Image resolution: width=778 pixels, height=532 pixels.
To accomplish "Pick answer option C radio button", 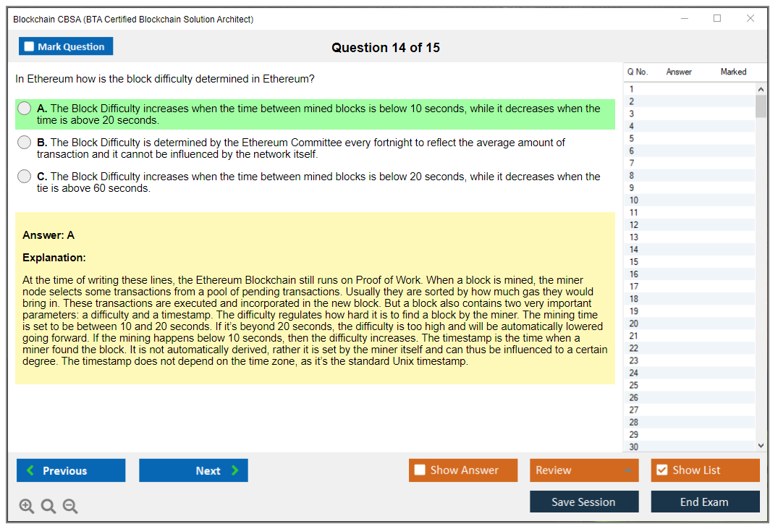I will pos(25,177).
